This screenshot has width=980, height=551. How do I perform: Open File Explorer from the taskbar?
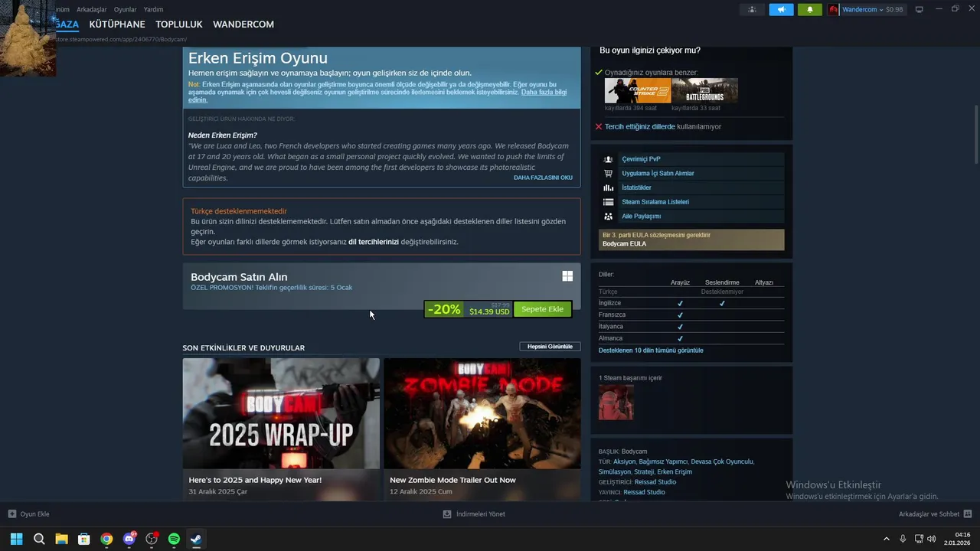click(x=61, y=539)
